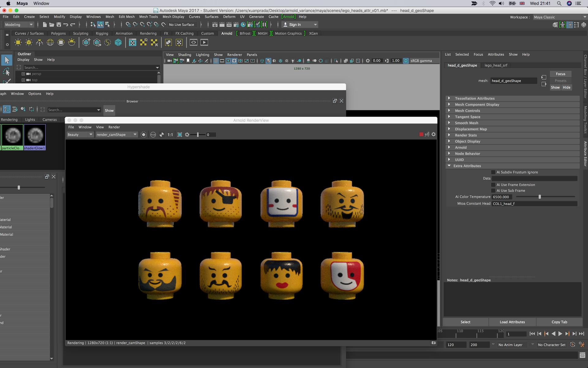Open RenderView settings gear icon
Image resolution: width=588 pixels, height=368 pixels.
pos(434,134)
